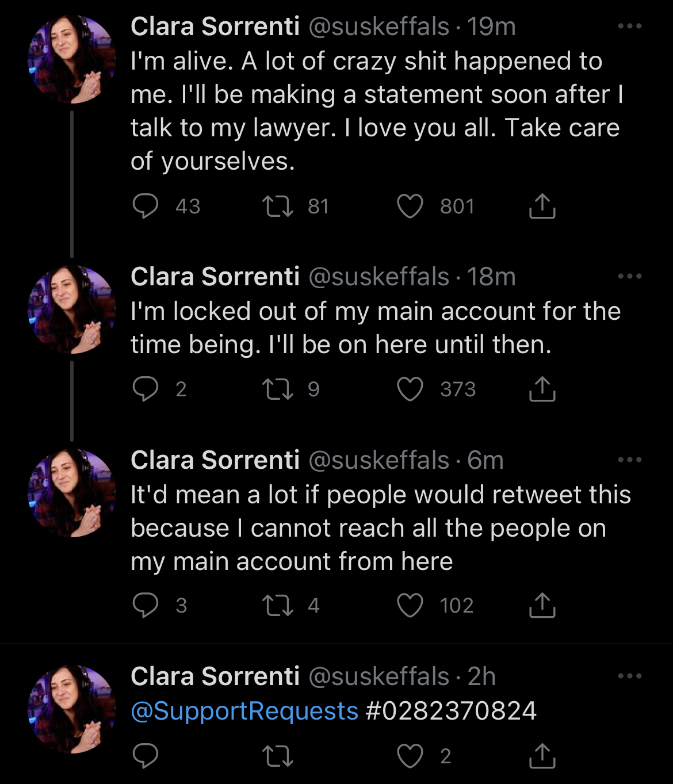Screen dimensions: 673x784
Task: Open more options on the 2h tweet
Action: pyautogui.click(x=630, y=676)
